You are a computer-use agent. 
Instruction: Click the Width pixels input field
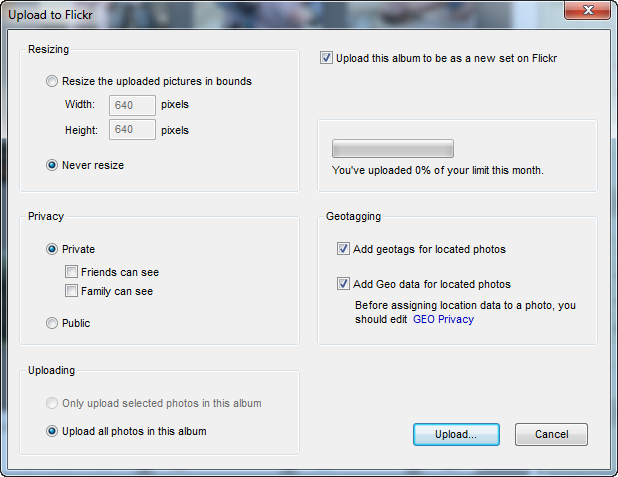[134, 105]
